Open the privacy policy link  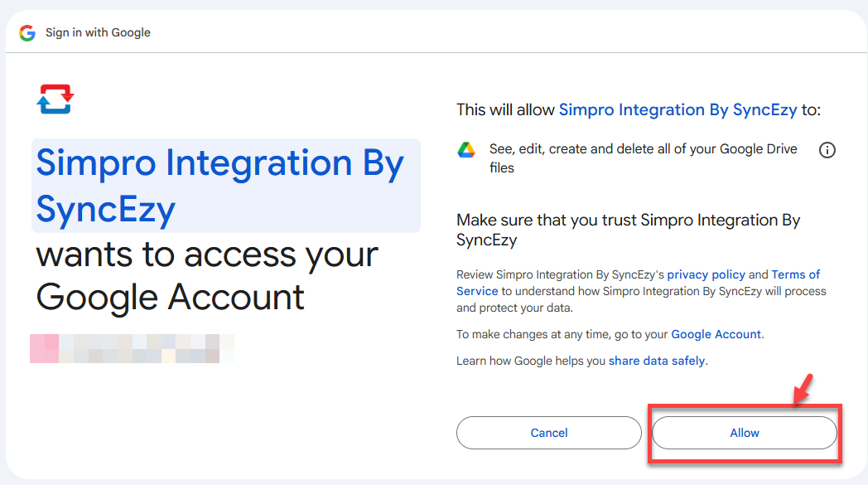(706, 274)
